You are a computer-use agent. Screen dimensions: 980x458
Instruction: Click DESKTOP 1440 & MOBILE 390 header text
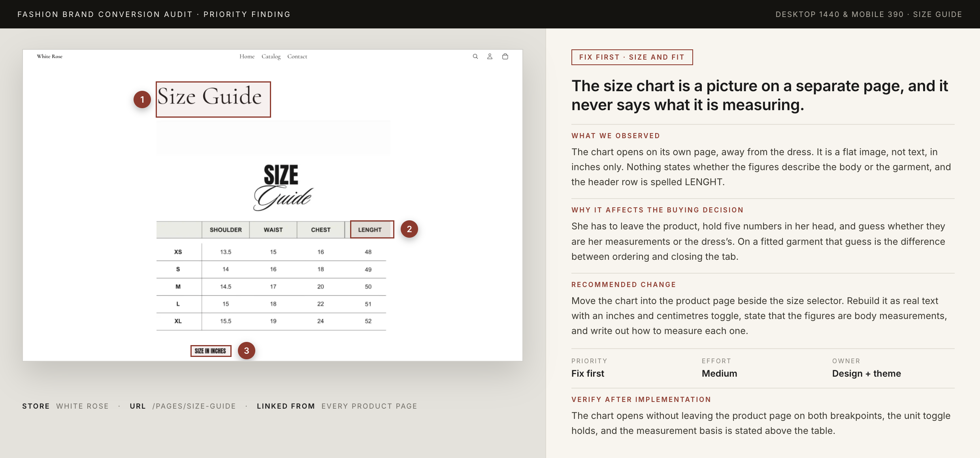[839, 15]
